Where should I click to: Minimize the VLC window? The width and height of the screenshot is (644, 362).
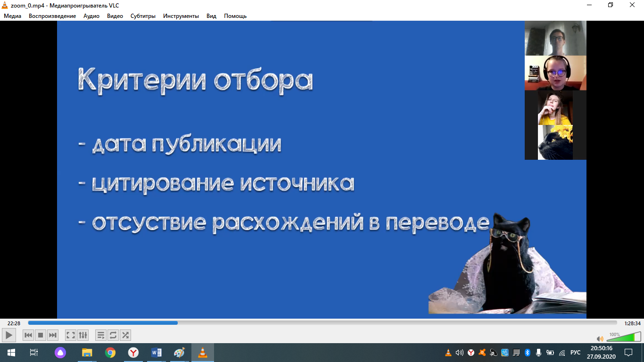[589, 5]
